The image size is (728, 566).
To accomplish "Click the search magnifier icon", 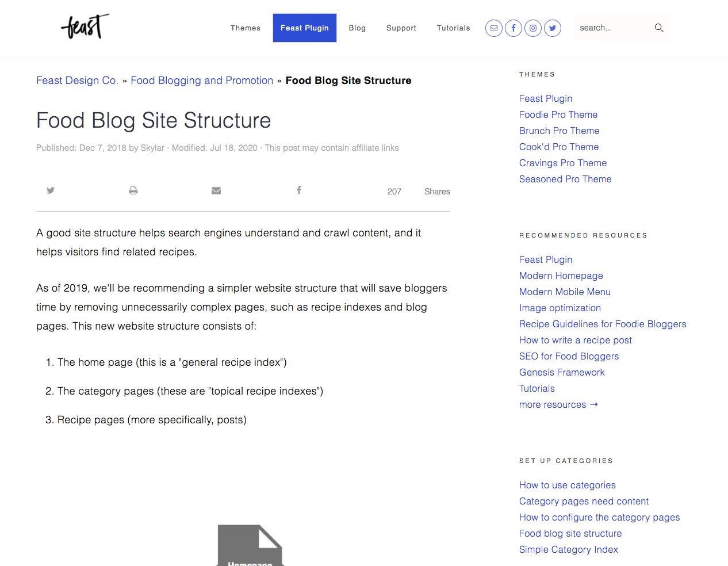I will pos(659,28).
